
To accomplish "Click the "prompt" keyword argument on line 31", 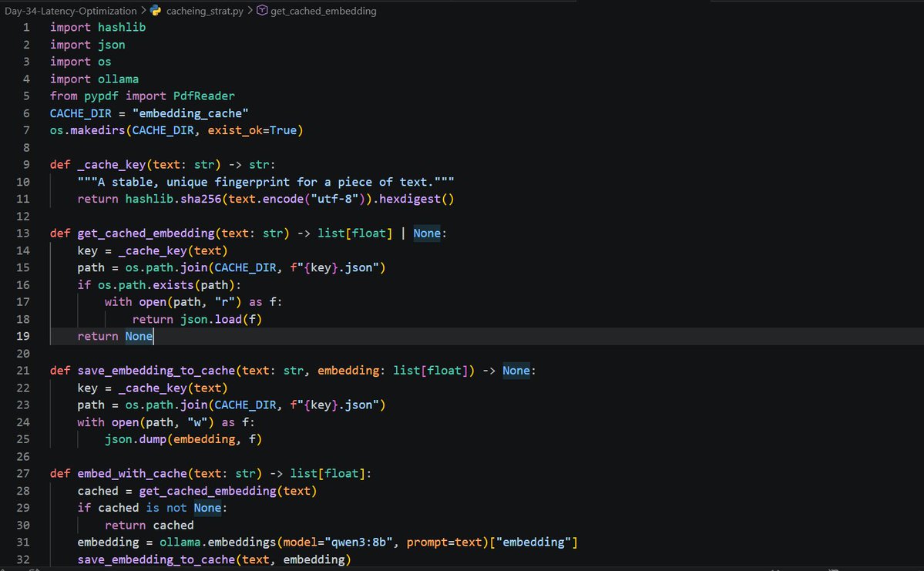I will click(x=427, y=542).
